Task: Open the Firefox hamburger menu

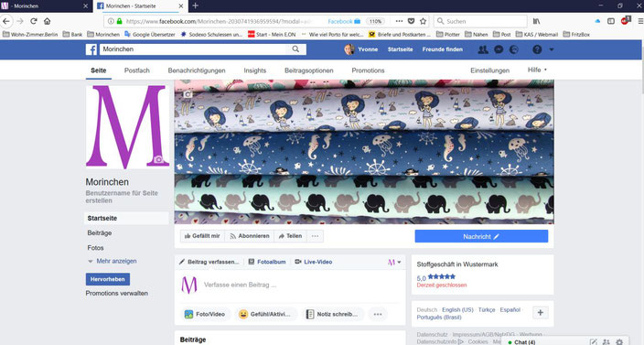Action: point(640,21)
